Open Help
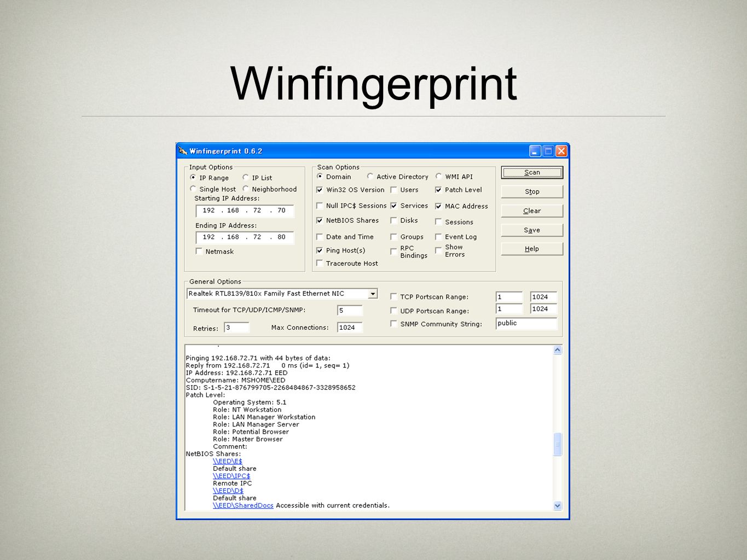Image resolution: width=747 pixels, height=560 pixels. pos(532,249)
